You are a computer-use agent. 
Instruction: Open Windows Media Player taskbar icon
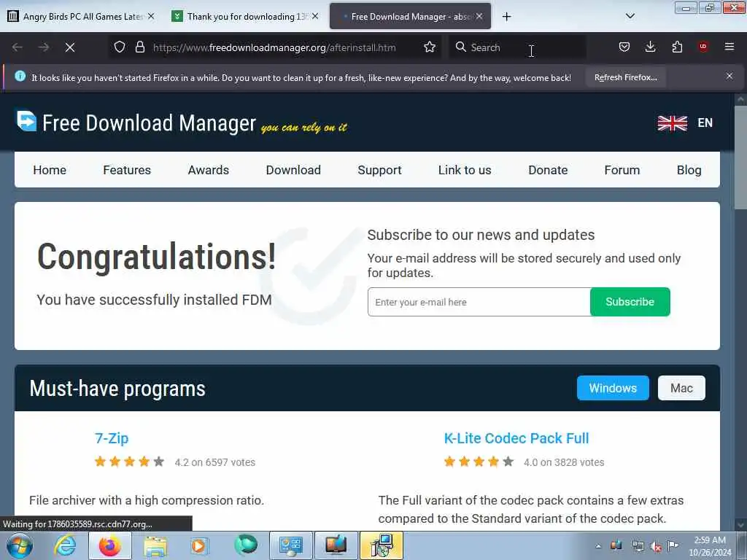[x=199, y=545]
